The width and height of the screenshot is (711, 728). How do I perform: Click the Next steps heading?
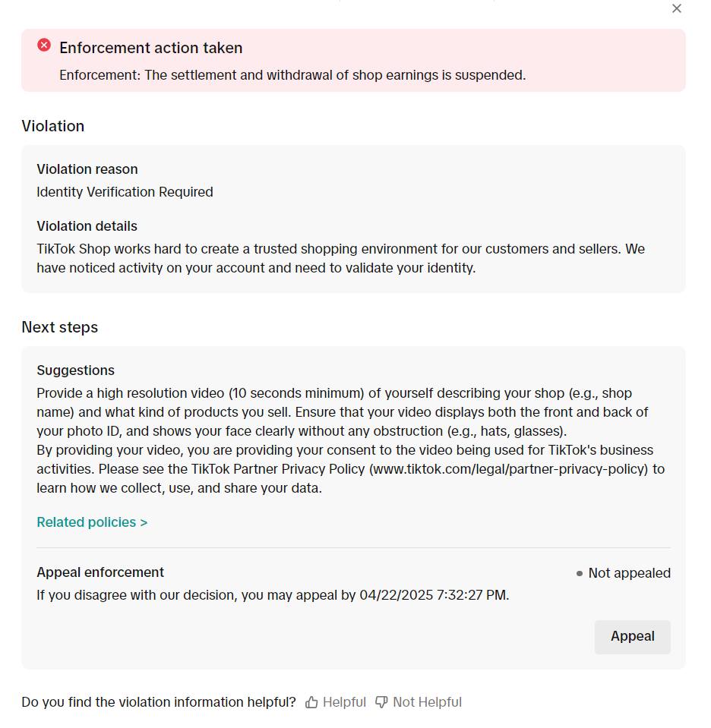(x=60, y=327)
